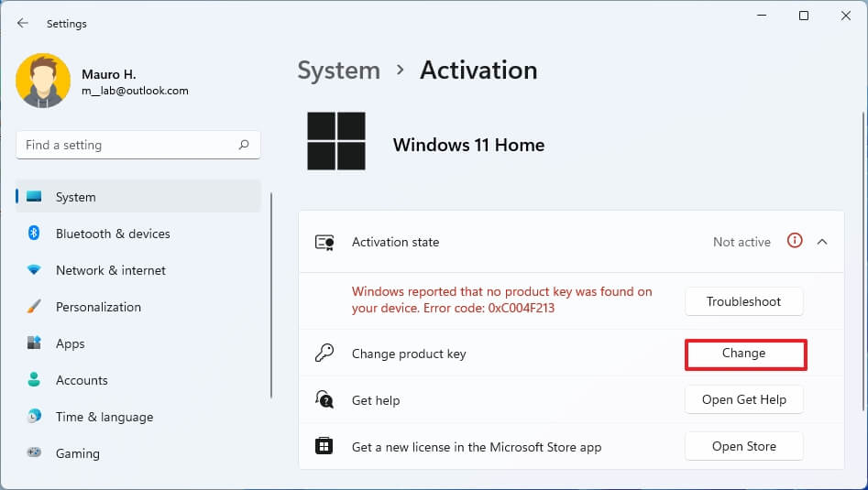
Task: Click the Open Get Help button
Action: pos(743,399)
